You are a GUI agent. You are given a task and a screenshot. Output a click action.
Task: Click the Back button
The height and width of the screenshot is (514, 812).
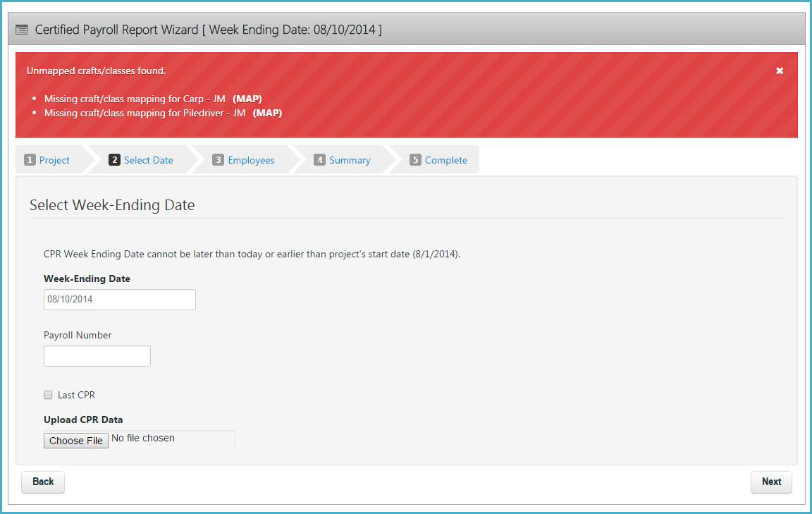tap(42, 482)
